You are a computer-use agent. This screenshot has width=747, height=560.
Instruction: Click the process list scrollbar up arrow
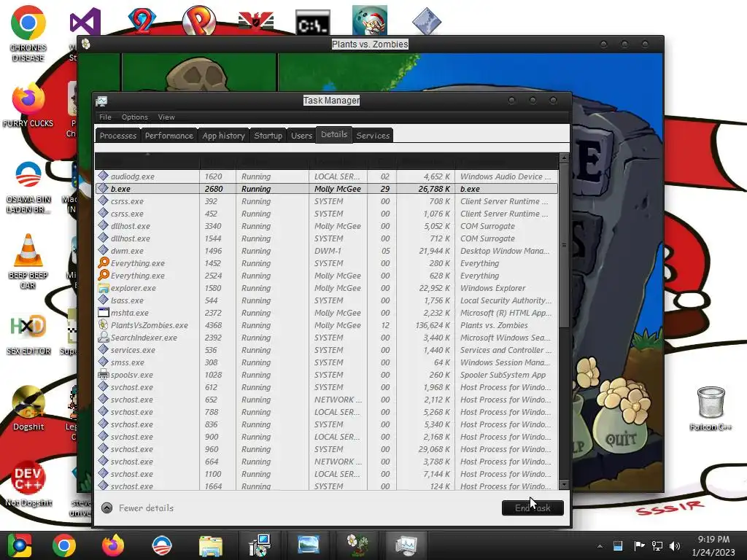(x=564, y=157)
